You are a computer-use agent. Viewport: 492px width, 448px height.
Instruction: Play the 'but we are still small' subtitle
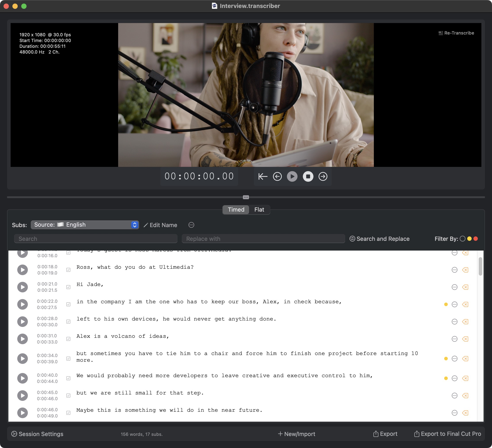tap(22, 396)
